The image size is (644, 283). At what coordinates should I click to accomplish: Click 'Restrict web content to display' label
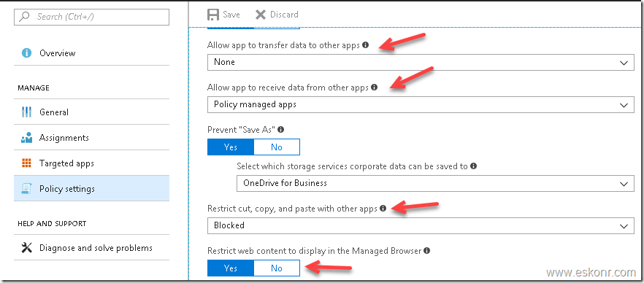pyautogui.click(x=314, y=251)
